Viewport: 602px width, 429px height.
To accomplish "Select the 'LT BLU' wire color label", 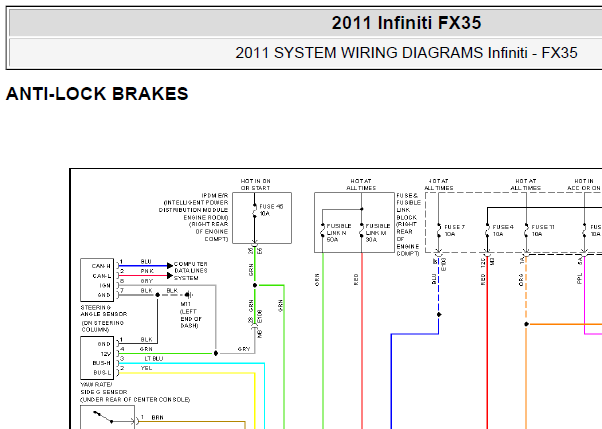I will click(x=154, y=358).
